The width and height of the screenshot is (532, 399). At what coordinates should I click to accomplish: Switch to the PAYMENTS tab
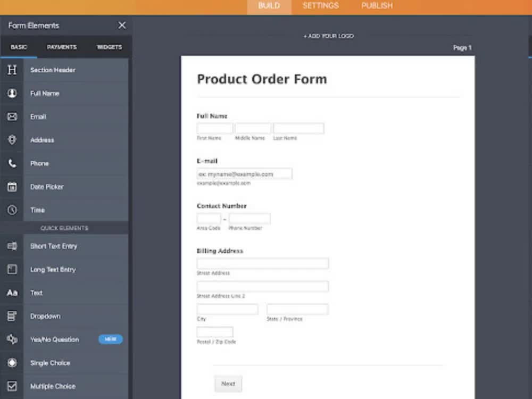tap(62, 47)
